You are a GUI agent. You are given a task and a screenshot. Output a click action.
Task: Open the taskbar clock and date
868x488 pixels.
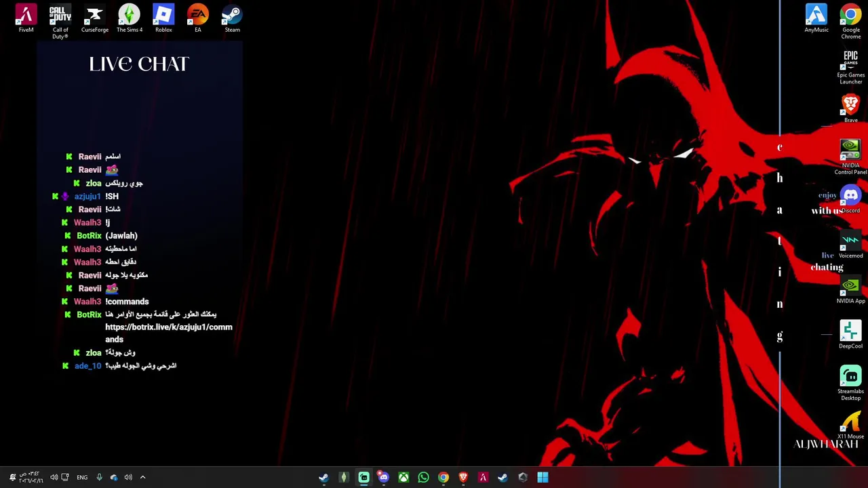(30, 477)
